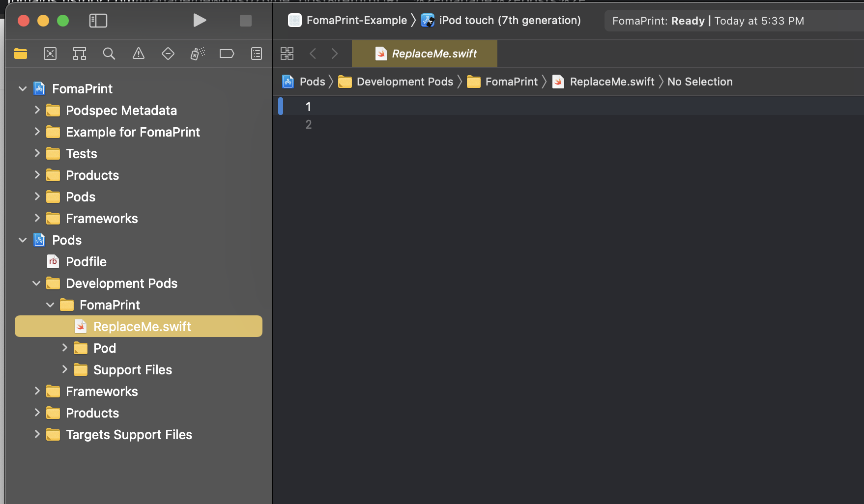Go back in editor history
The height and width of the screenshot is (504, 864).
[313, 54]
